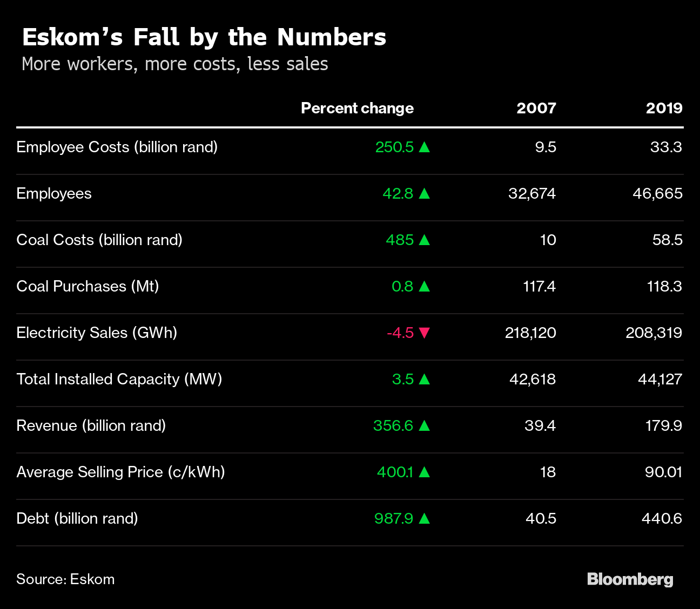Click the up arrow for Total Installed Capacity

coord(425,379)
